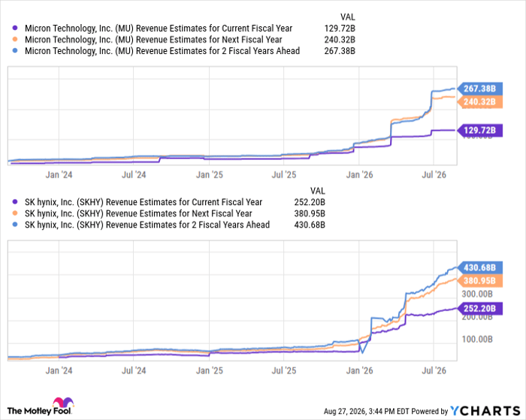
Task: Click the blue 430.68B end-of-line flag
Action: click(x=480, y=267)
